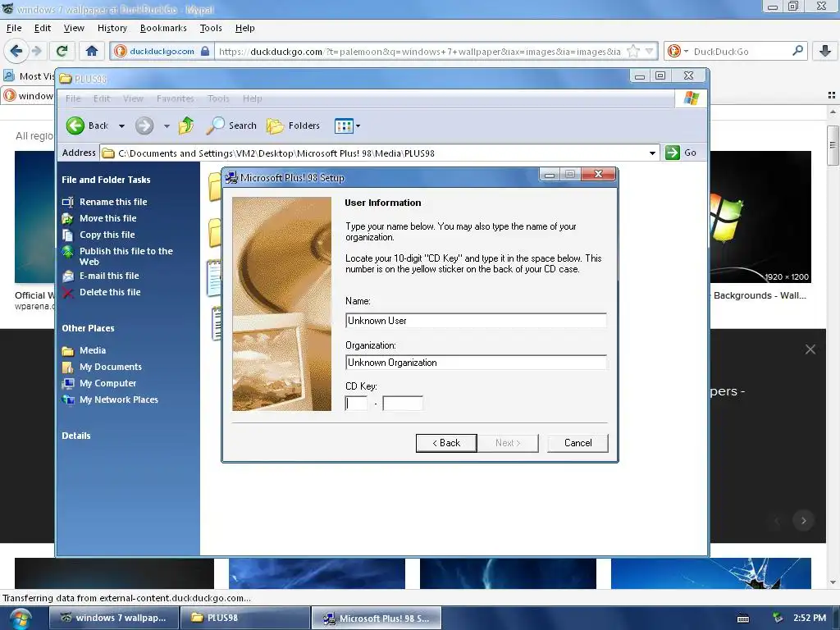Expand the Views dropdown arrow
Viewport: 840px width, 630px height.
pyautogui.click(x=358, y=126)
